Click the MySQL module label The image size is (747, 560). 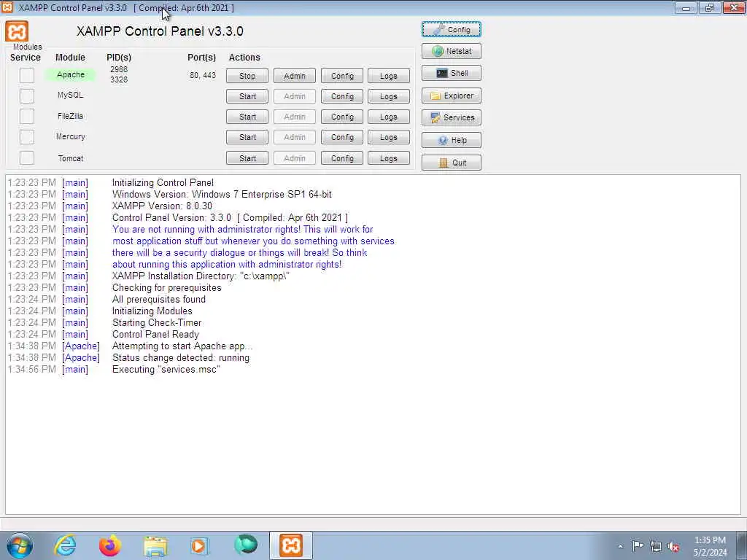tap(71, 96)
